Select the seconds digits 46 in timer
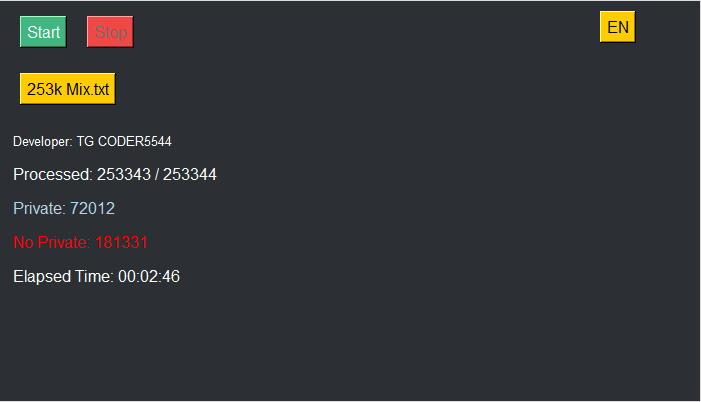Screen dimensions: 701x402 coord(171,277)
